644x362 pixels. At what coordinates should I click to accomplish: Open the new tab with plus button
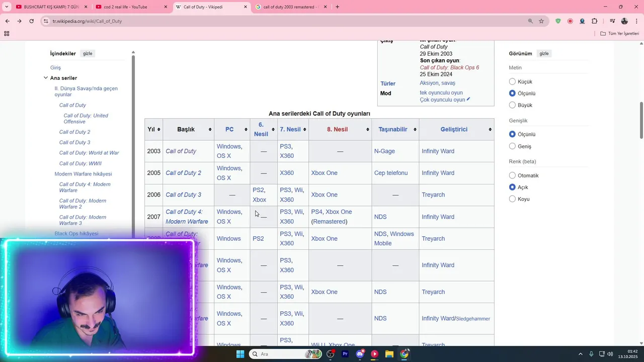337,7
